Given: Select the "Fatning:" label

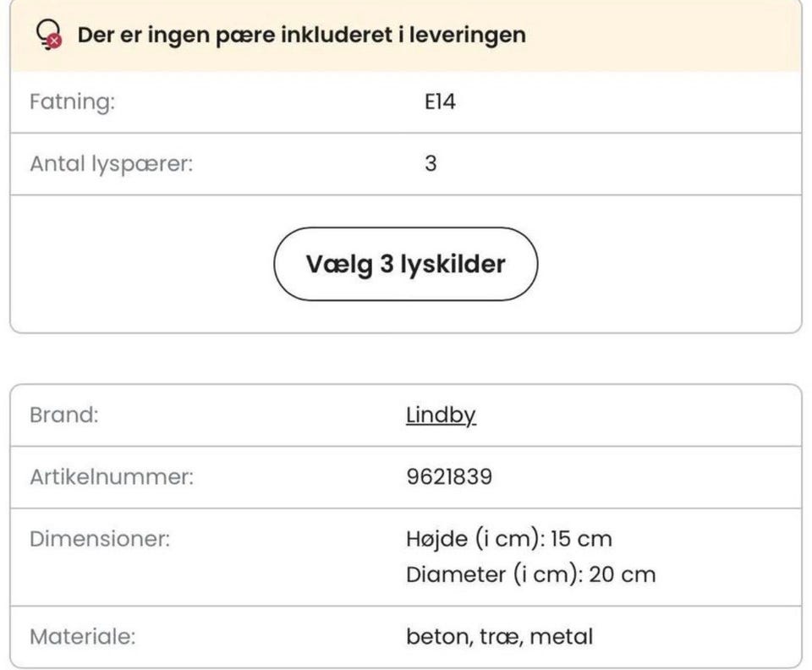Looking at the screenshot, I should [72, 102].
